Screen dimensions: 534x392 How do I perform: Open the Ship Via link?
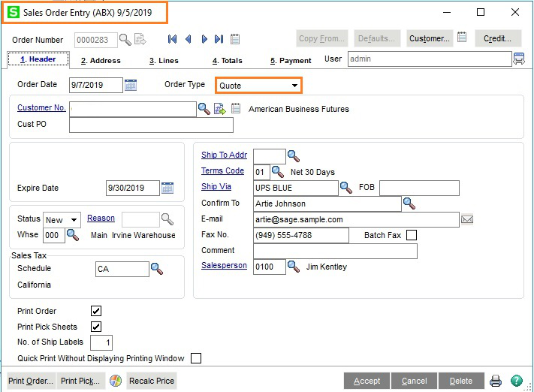(x=216, y=187)
